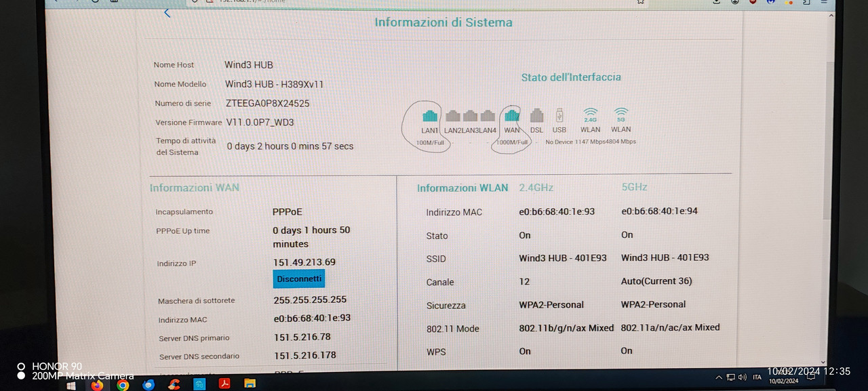
Task: Select the Auto(Current 36) channel value
Action: pos(656,281)
